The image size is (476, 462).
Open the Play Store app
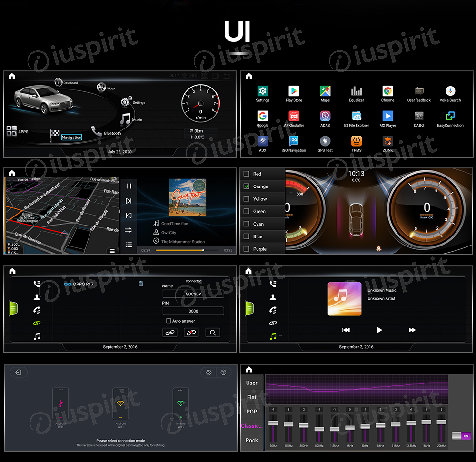(x=294, y=91)
